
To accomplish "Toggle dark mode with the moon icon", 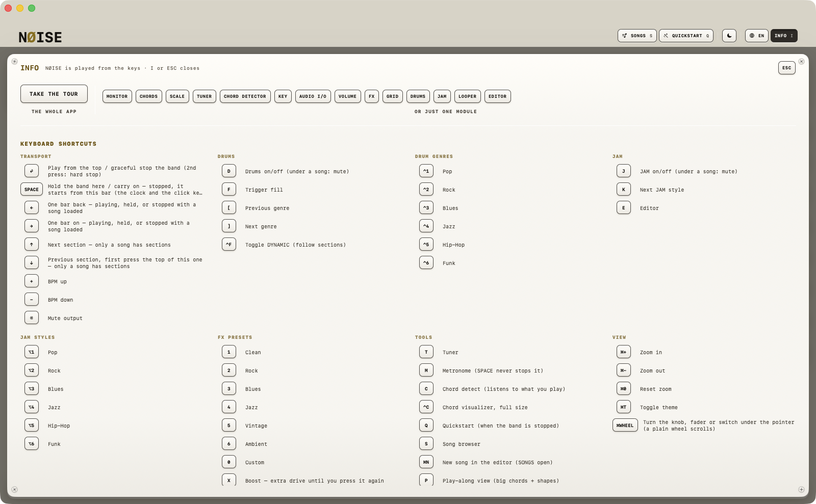I will click(729, 36).
